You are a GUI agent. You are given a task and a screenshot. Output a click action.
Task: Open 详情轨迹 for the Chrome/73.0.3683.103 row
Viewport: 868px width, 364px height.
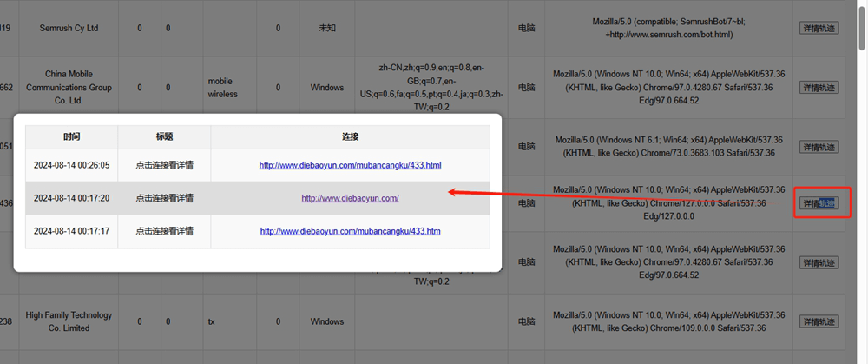[819, 147]
